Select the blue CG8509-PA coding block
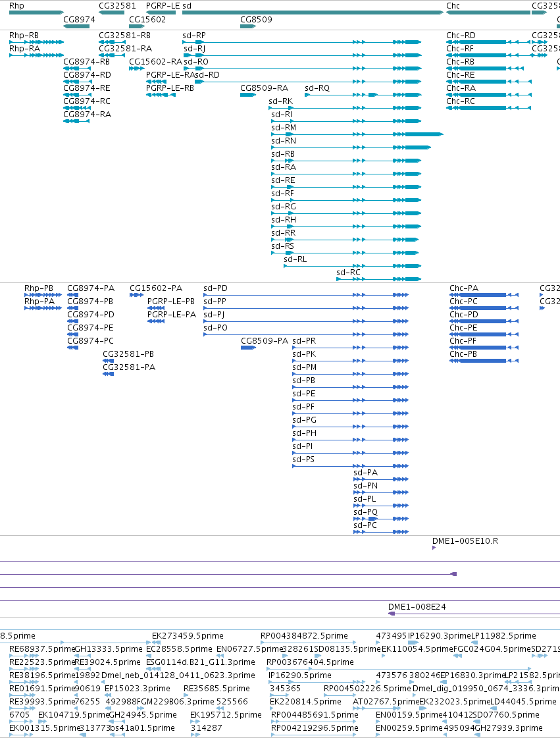 [248, 348]
